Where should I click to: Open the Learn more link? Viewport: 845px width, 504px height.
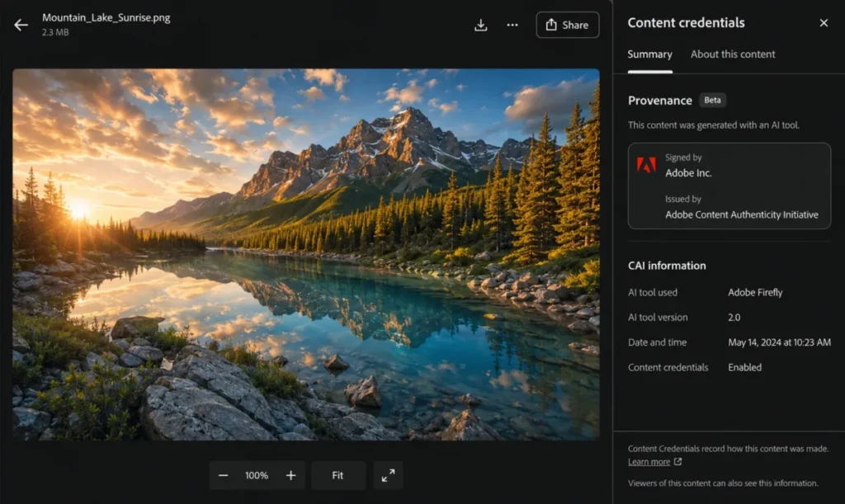(x=649, y=462)
